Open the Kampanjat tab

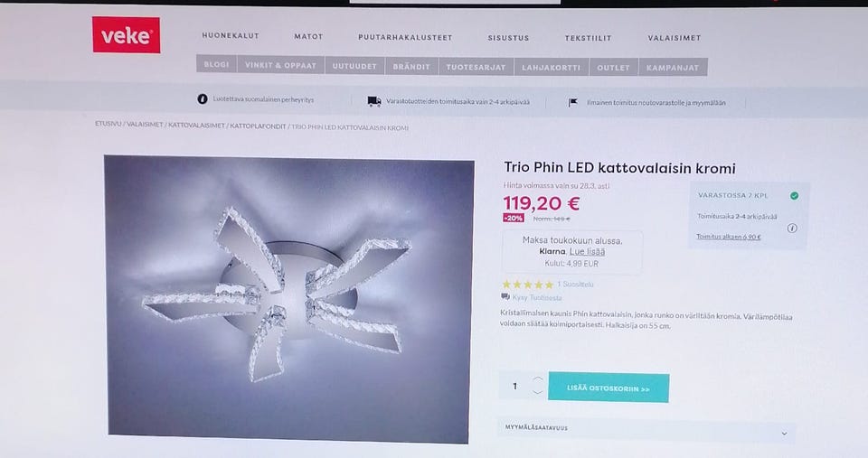673,68
